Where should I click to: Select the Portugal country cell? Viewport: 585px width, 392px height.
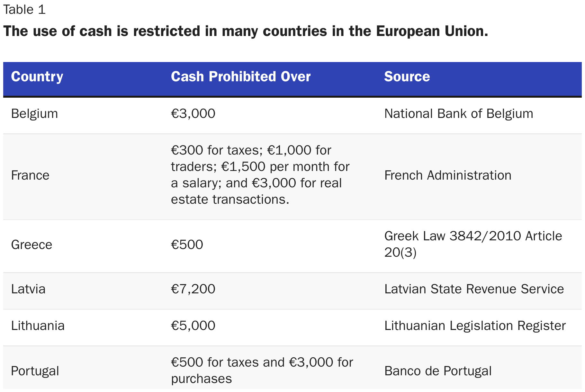35,371
